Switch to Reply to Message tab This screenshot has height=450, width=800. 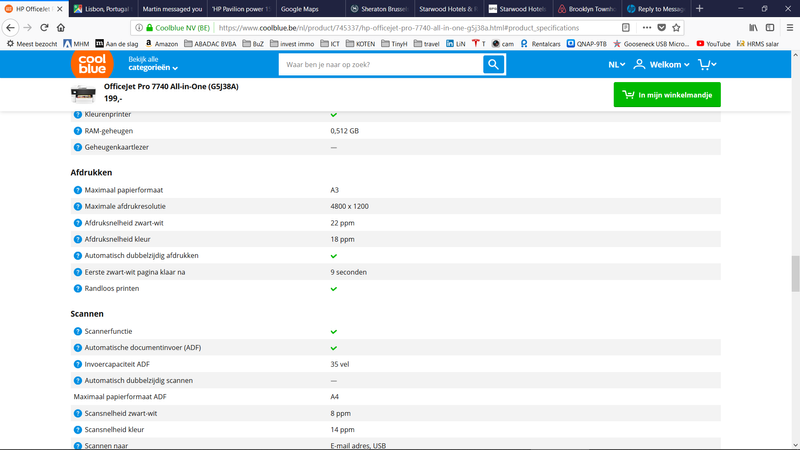coord(656,9)
